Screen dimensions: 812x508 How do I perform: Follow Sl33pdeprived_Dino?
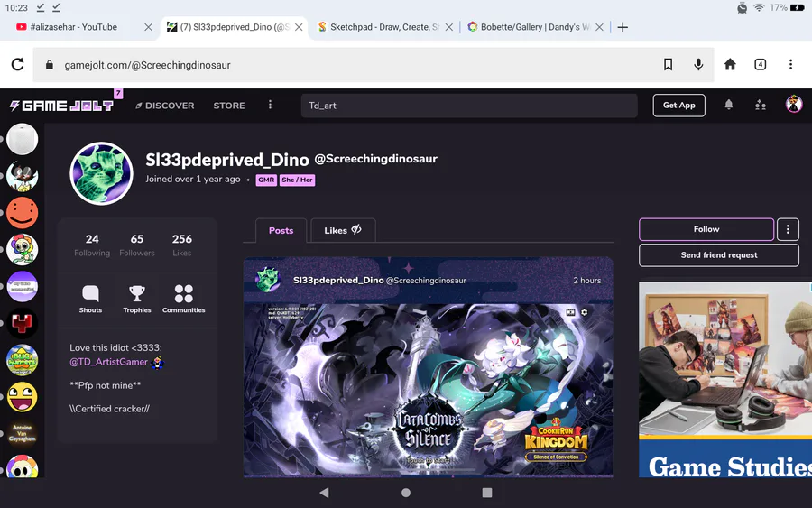706,229
